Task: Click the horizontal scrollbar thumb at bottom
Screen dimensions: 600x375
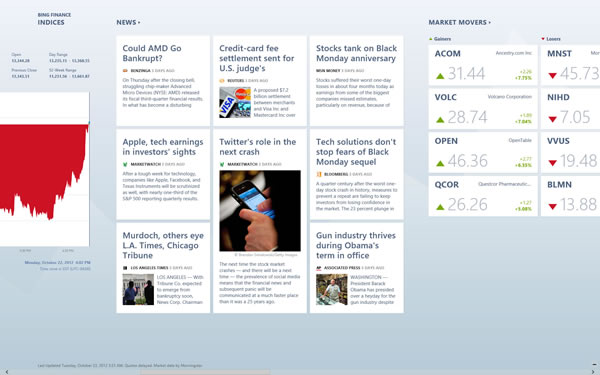Action: [205, 372]
